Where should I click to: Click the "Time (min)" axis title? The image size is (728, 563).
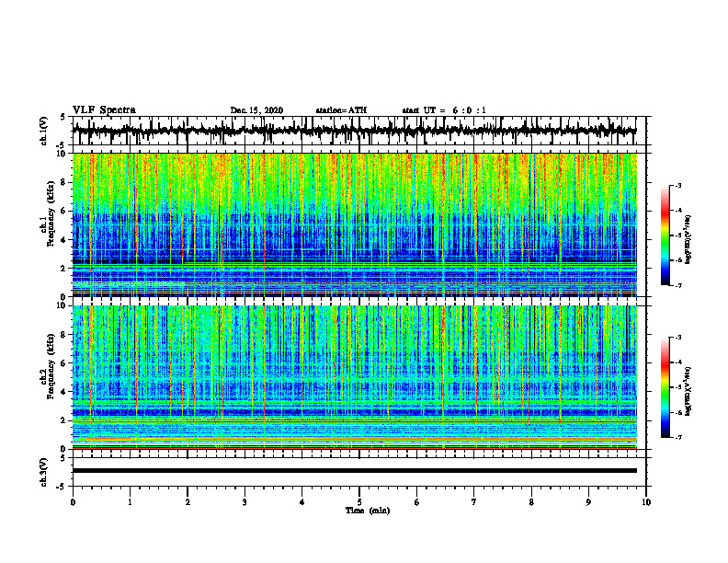point(368,511)
